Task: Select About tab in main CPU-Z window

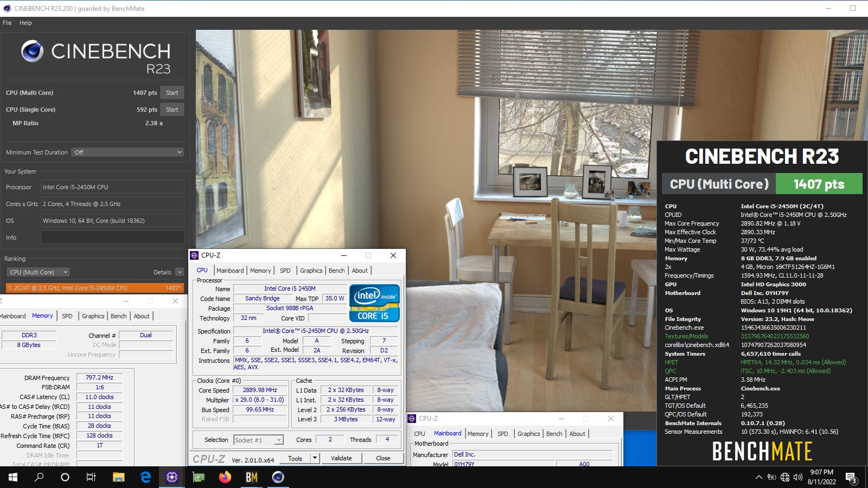Action: click(x=360, y=271)
